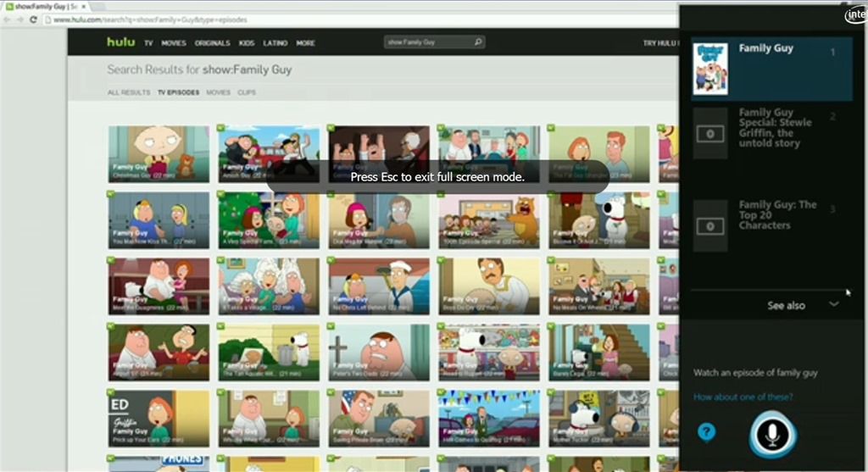This screenshot has width=868, height=472.
Task: Open the Barely Legal thumbnail
Action: (599, 353)
